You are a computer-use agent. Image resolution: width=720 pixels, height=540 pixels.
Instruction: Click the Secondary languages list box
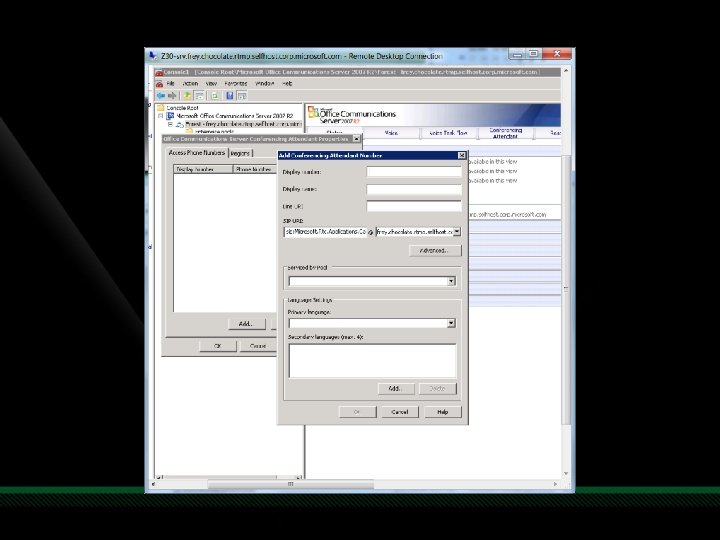tap(372, 361)
